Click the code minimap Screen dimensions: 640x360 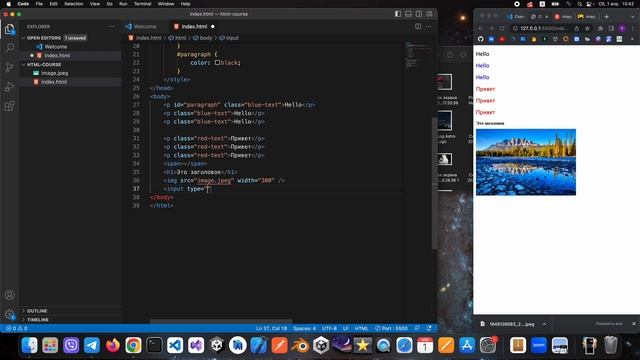[416, 56]
